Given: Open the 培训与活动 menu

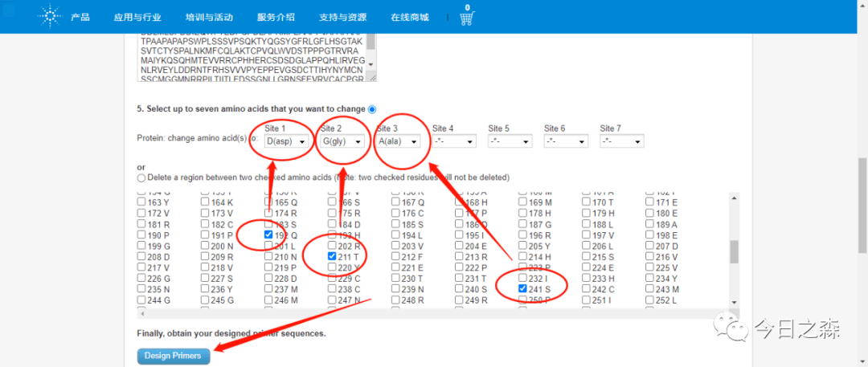Looking at the screenshot, I should pyautogui.click(x=209, y=17).
